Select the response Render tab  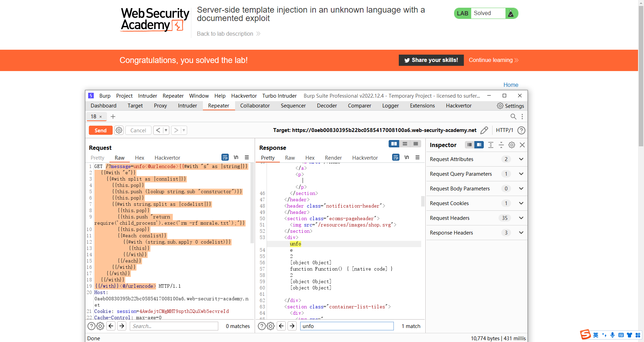click(x=333, y=158)
